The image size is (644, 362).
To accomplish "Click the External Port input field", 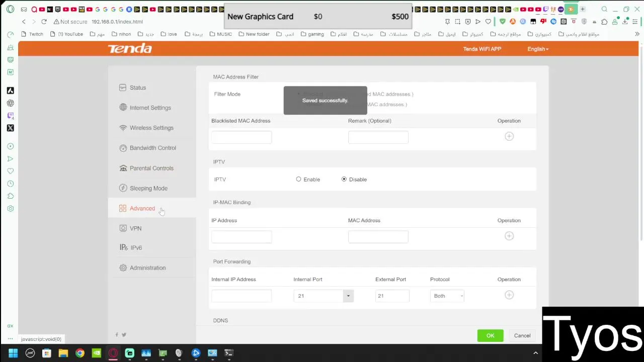I will 392,296.
